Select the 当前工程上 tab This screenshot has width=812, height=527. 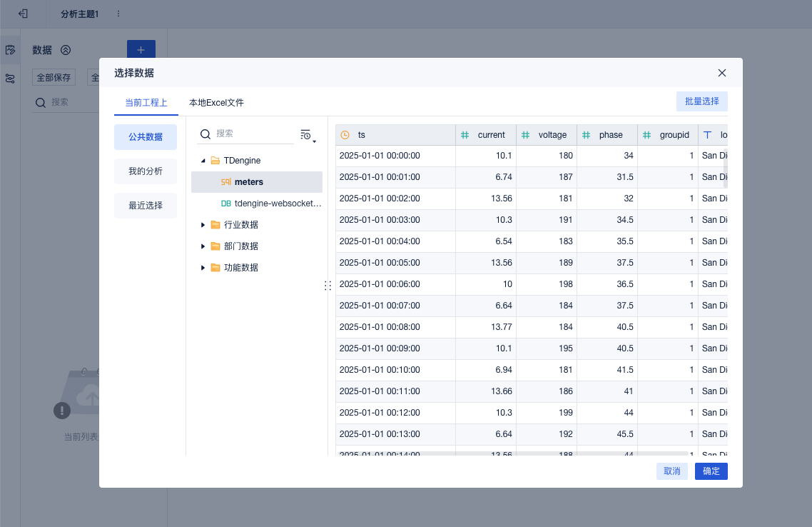pyautogui.click(x=146, y=103)
